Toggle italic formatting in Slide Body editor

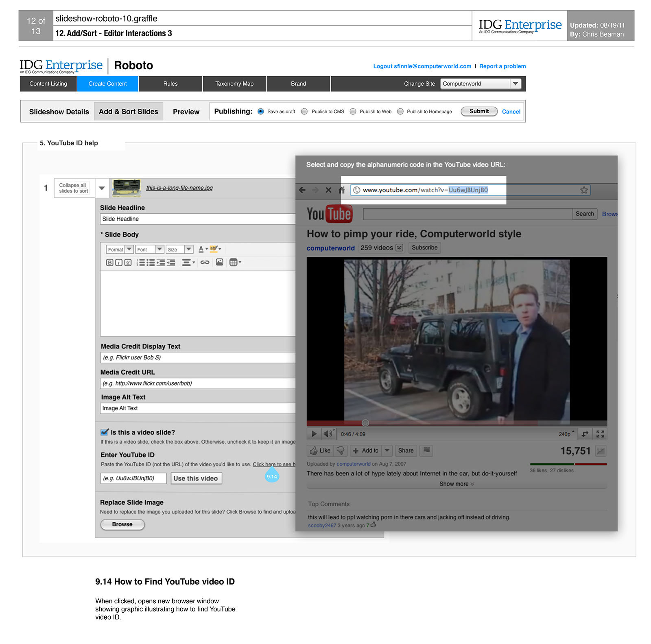pos(118,263)
